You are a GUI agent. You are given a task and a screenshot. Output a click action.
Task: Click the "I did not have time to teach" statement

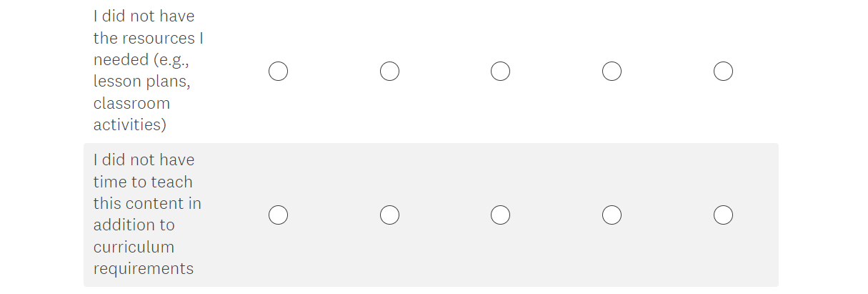pyautogui.click(x=144, y=160)
